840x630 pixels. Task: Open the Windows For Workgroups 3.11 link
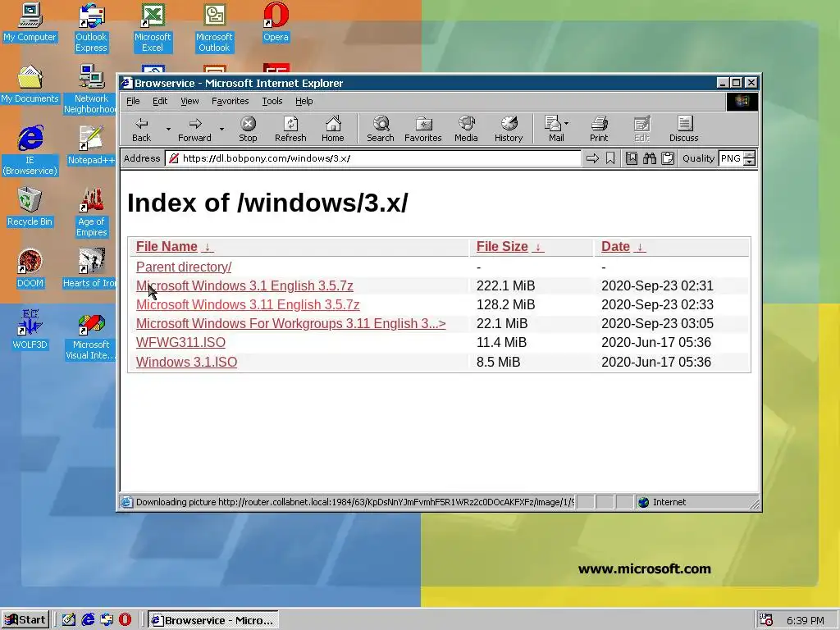coord(291,323)
